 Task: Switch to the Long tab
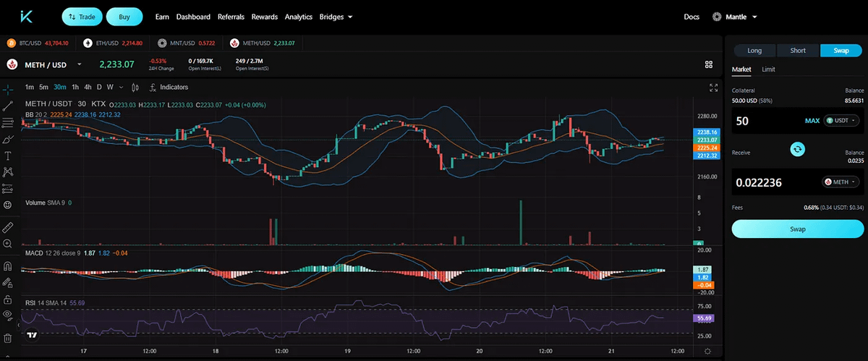754,50
